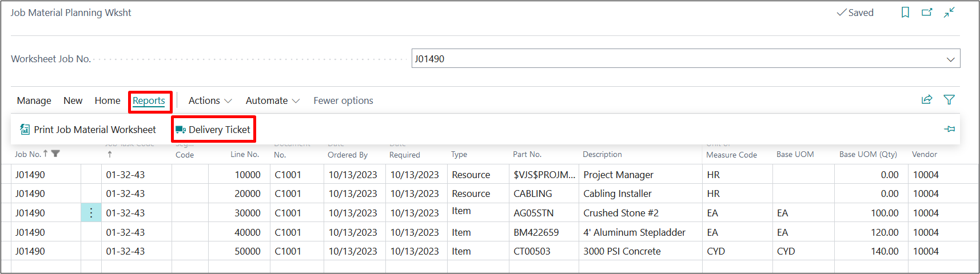Expand the Worksheet Job No. dropdown
This screenshot has width=980, height=274.
pos(950,59)
